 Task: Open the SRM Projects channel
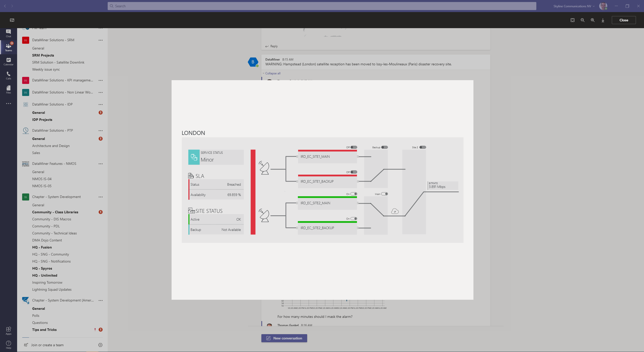43,55
